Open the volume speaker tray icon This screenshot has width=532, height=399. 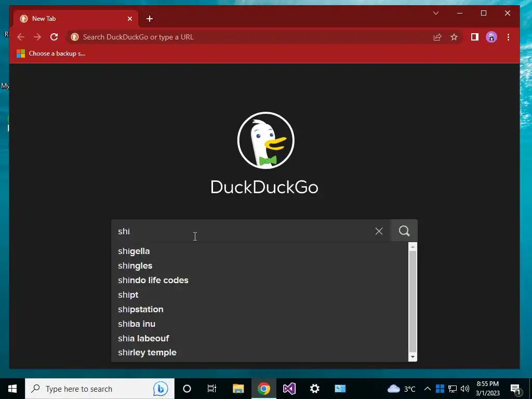(465, 389)
